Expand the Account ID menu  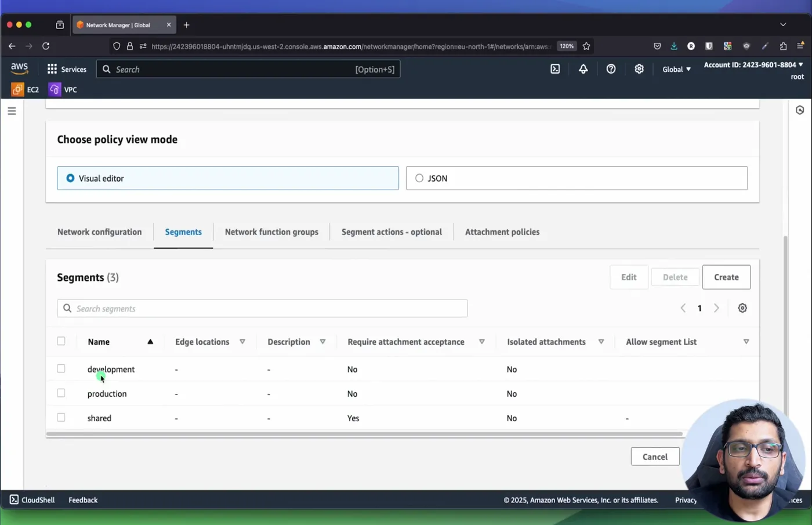[x=753, y=65]
